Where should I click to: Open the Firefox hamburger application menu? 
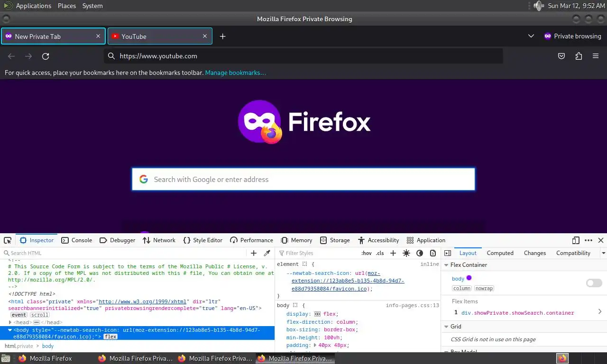point(596,56)
